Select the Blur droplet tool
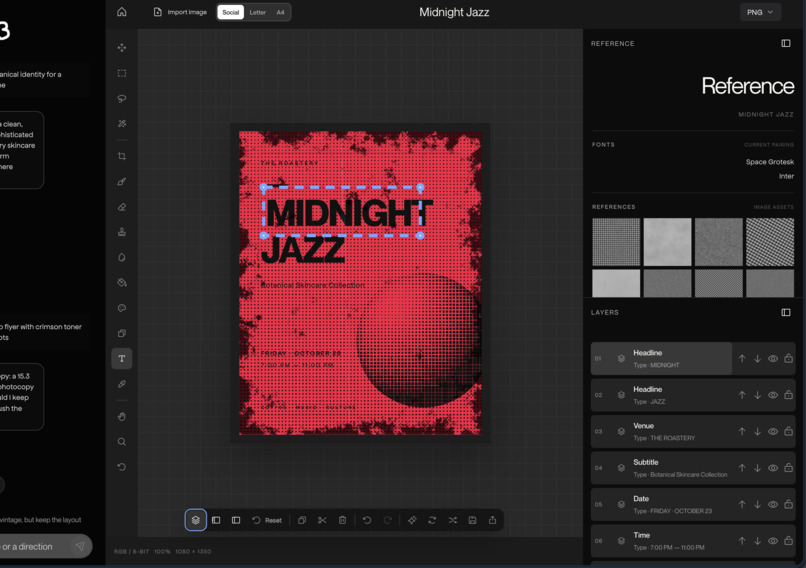Screen dimensions: 806x568 coord(122,257)
